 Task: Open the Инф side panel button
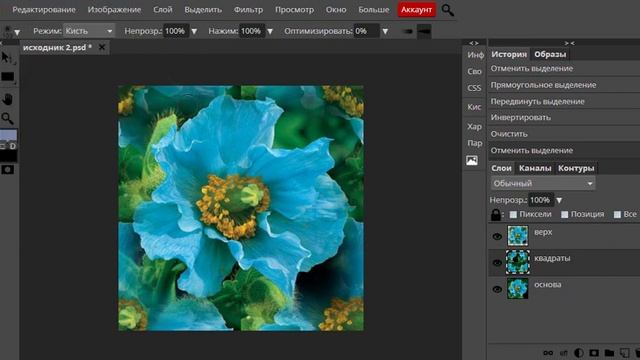click(x=475, y=55)
